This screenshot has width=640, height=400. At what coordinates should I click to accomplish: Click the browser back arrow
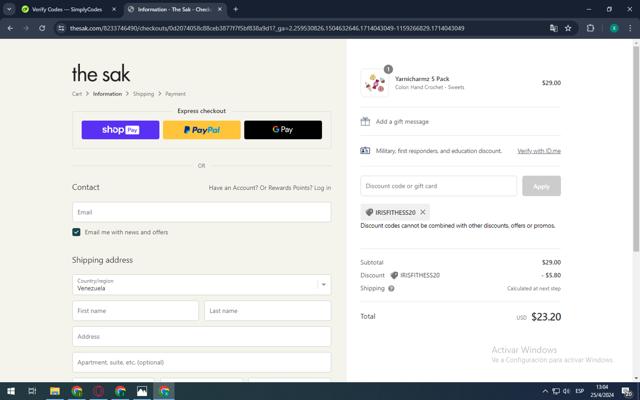point(10,28)
